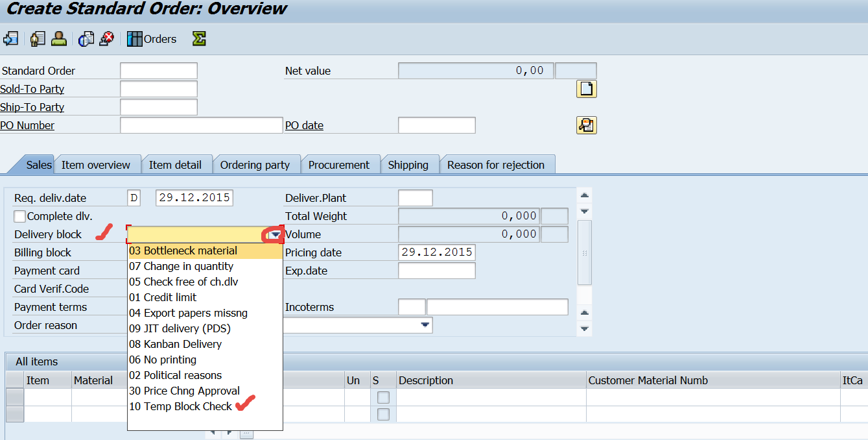
Task: Check the S checkbox in the second item row
Action: [x=383, y=414]
